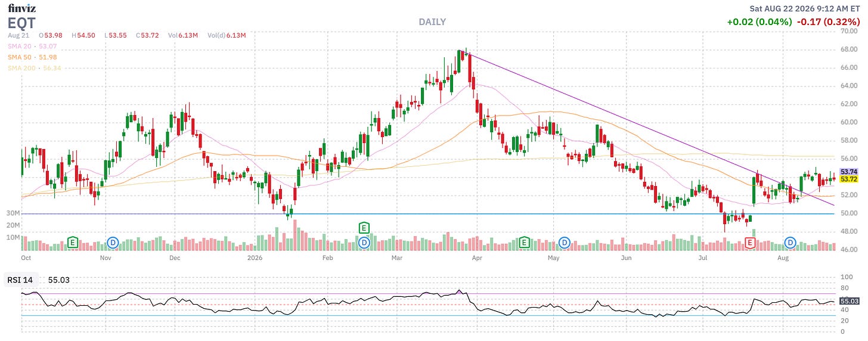Click the 55.03 badge on RSI axis
This screenshot has width=868, height=341.
pos(848,302)
